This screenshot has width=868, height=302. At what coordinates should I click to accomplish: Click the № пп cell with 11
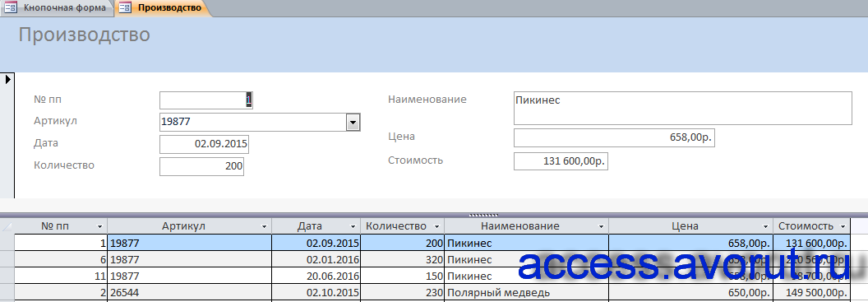pyautogui.click(x=60, y=276)
